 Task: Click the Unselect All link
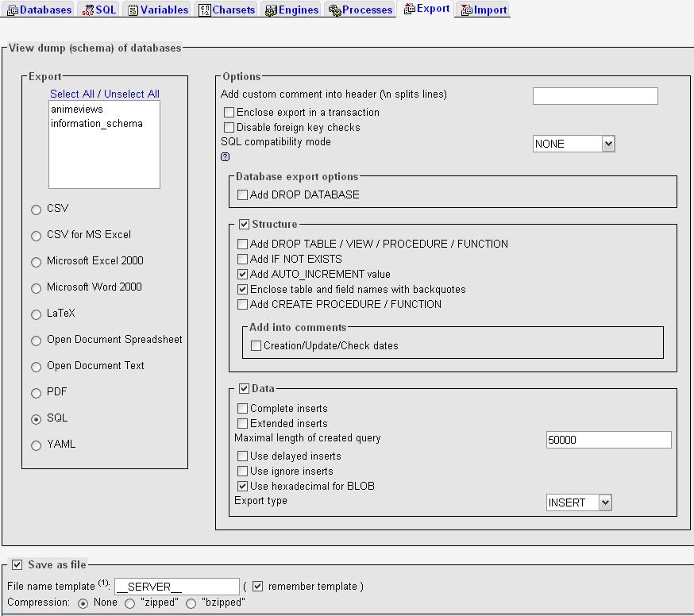(x=132, y=94)
